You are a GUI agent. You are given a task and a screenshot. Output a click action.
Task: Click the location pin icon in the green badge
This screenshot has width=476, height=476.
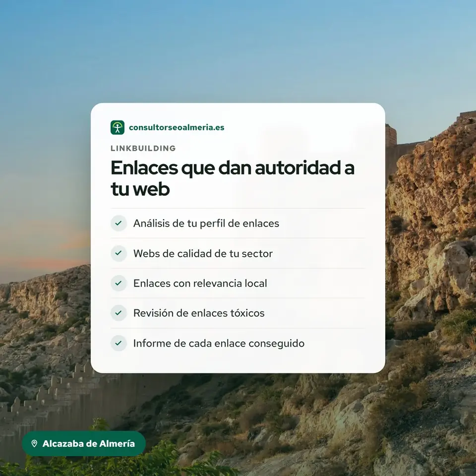coord(34,444)
